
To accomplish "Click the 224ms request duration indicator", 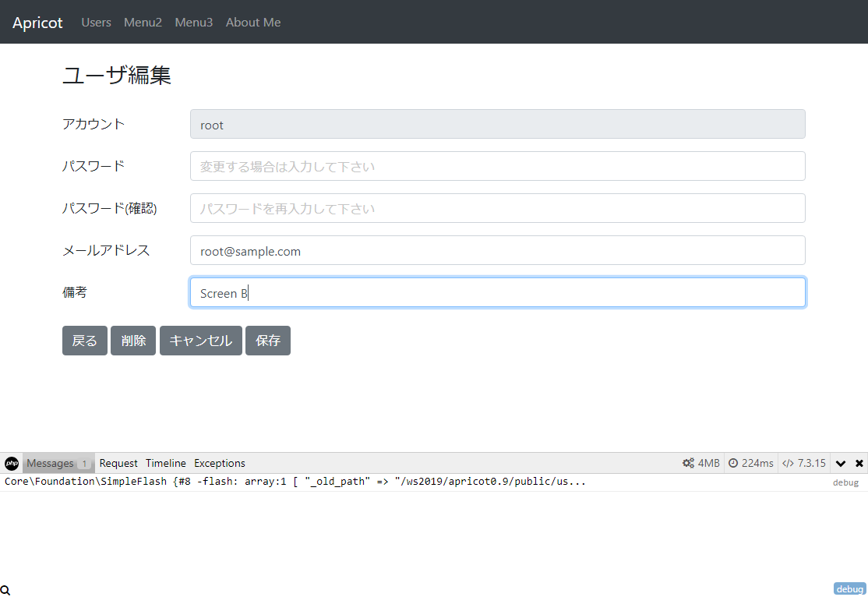I will tap(751, 463).
